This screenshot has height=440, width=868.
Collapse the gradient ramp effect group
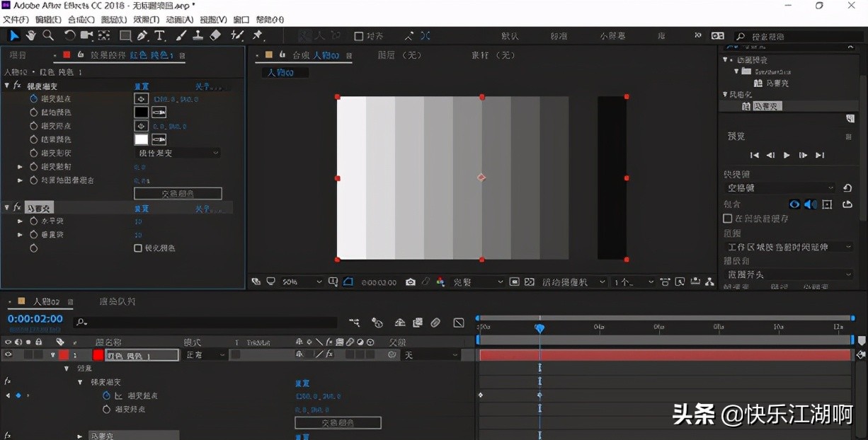tap(7, 86)
